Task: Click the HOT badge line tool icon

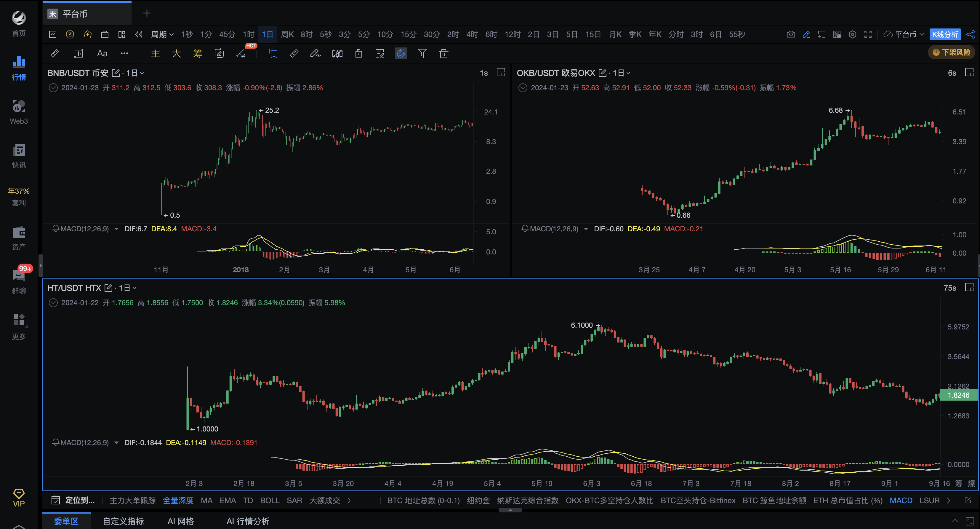Action: (x=241, y=53)
